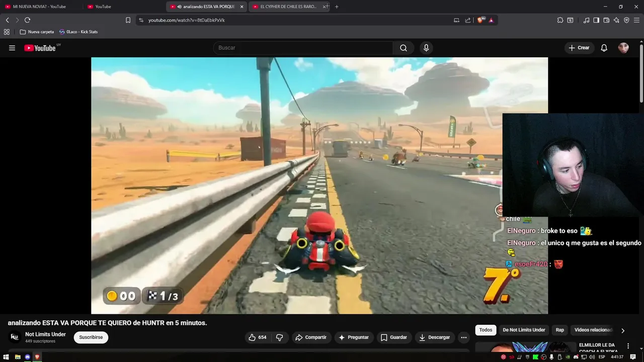This screenshot has width=644, height=362.
Task: Open more actions three-dot menu
Action: coord(464,337)
